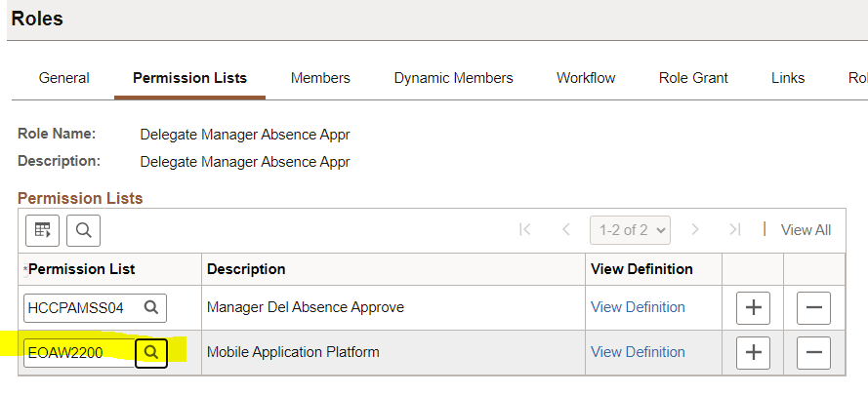This screenshot has height=395, width=868.
Task: Open the 1-2 of 2 rows dropdown
Action: (x=630, y=230)
